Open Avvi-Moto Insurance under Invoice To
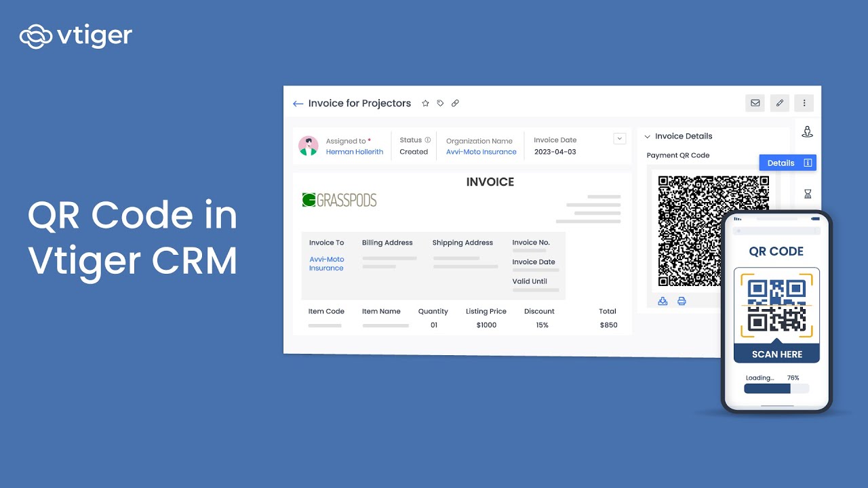The width and height of the screenshot is (868, 488). pyautogui.click(x=327, y=264)
